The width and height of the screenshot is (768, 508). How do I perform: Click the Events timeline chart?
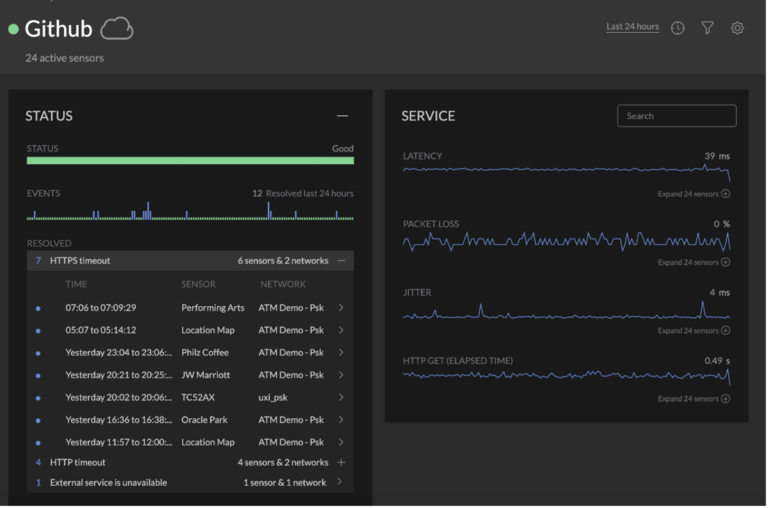[x=190, y=211]
